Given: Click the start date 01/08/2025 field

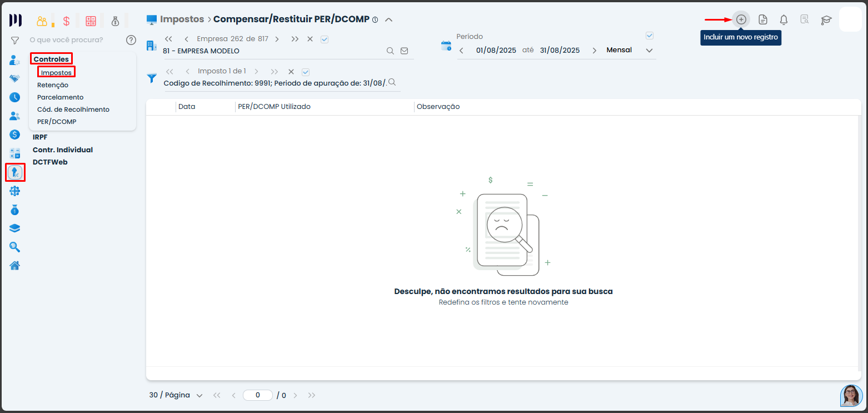Looking at the screenshot, I should (496, 50).
